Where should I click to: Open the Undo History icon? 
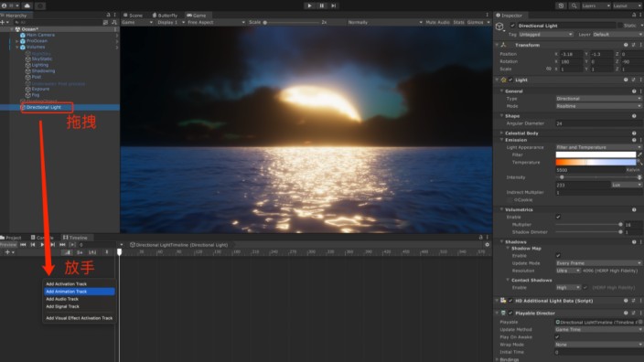coord(561,5)
